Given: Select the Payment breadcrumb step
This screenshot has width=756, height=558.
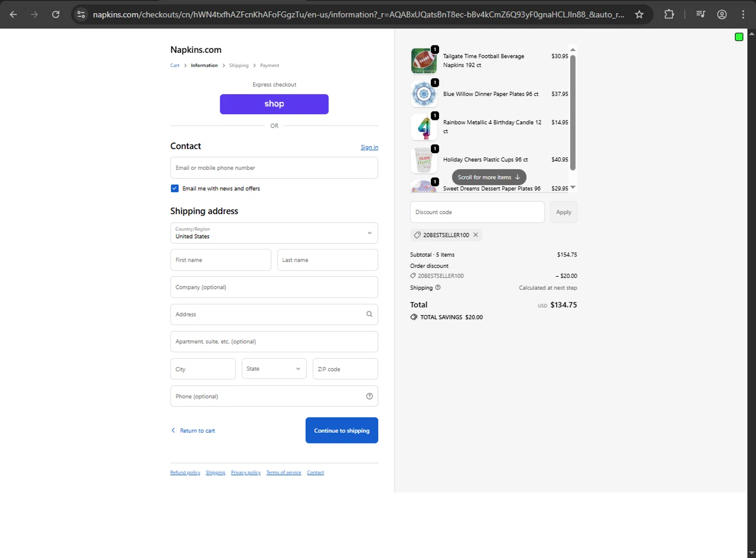Looking at the screenshot, I should pyautogui.click(x=270, y=66).
